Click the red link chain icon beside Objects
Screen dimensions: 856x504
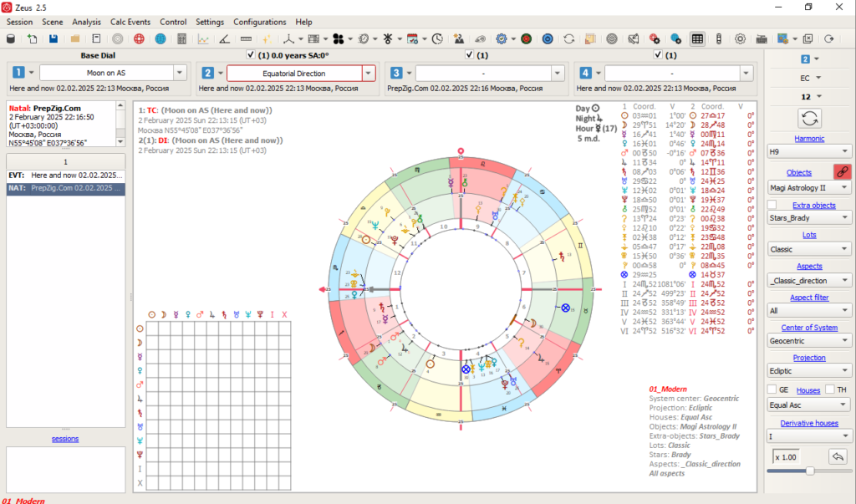843,172
